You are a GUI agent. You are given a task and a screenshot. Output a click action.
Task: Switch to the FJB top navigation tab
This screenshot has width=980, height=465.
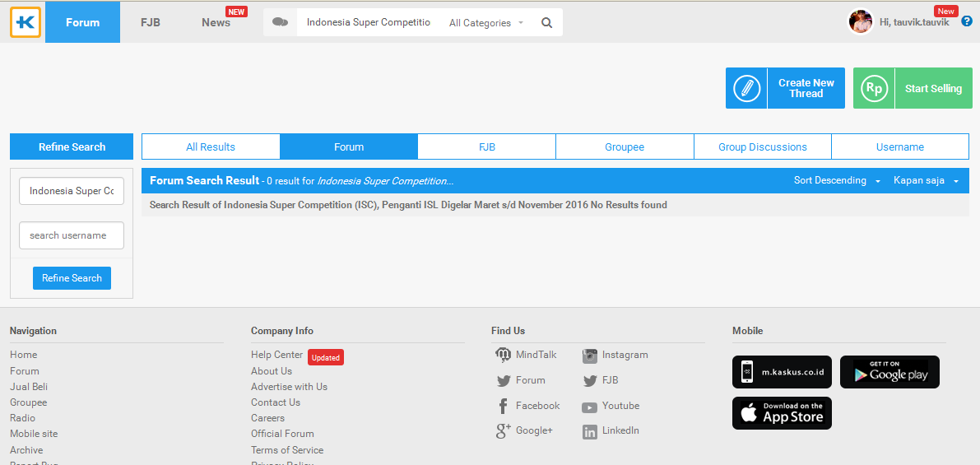150,22
